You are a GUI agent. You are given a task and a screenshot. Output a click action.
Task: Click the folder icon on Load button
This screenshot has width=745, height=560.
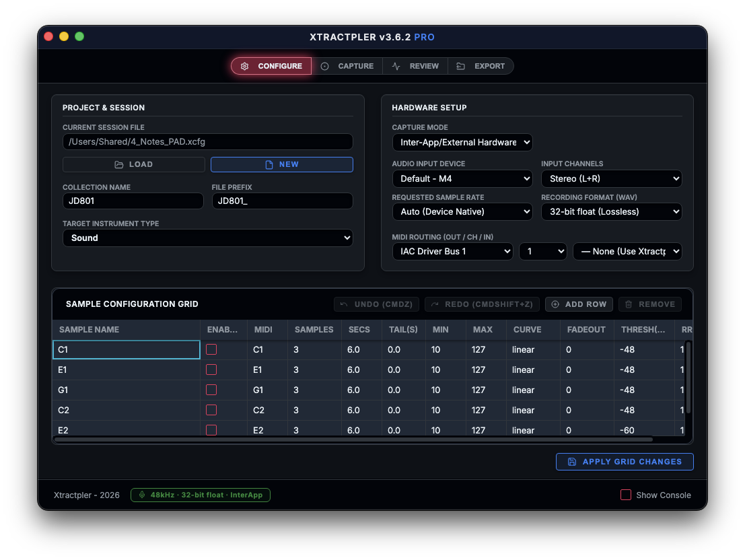pos(118,164)
